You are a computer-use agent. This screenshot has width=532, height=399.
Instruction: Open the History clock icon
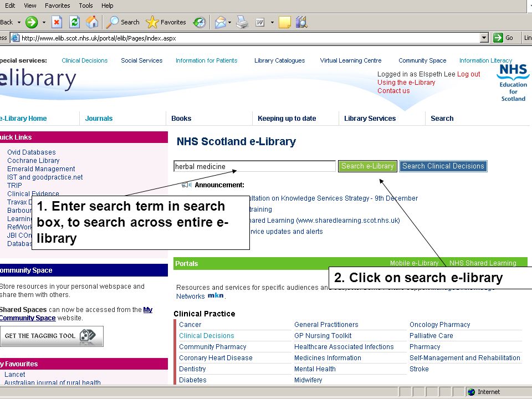(x=199, y=22)
